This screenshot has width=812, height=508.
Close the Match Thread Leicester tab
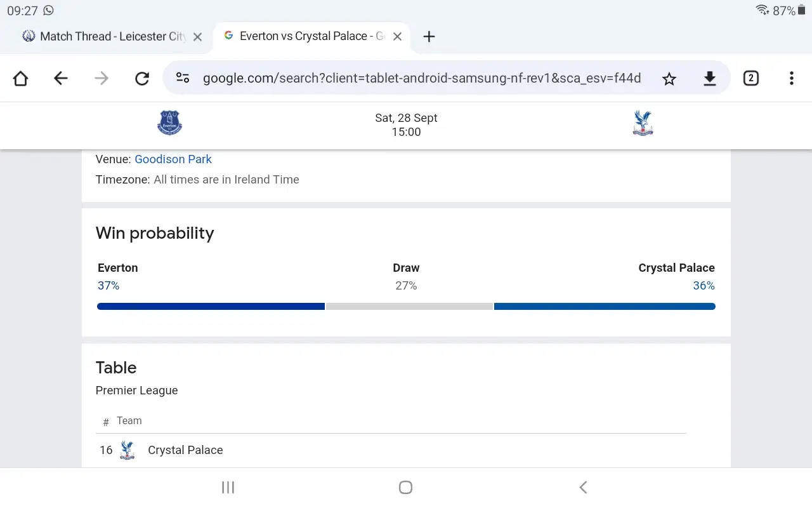point(197,37)
